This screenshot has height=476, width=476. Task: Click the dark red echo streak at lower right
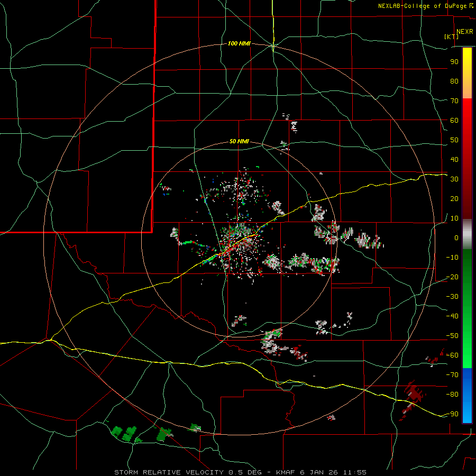[413, 400]
